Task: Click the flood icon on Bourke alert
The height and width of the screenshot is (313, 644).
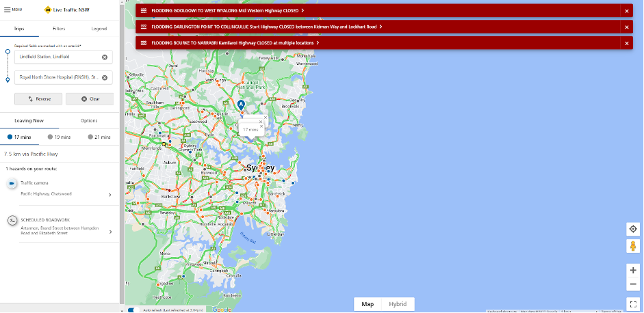Action: (144, 42)
